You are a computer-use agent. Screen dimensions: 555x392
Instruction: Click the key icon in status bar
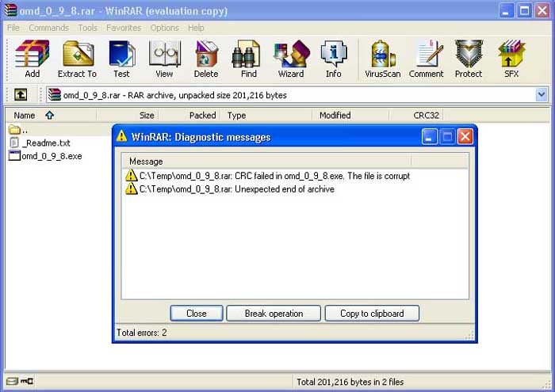pos(27,381)
